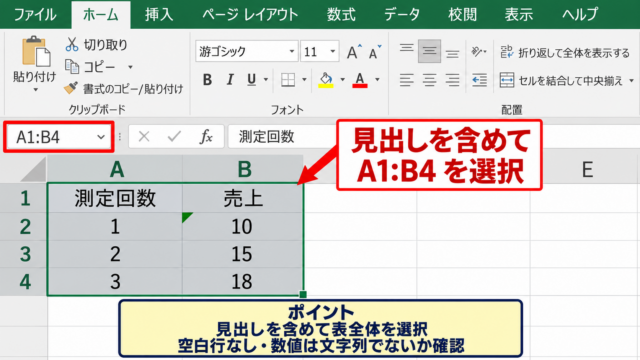Open the font size 11 dropdown

[333, 51]
